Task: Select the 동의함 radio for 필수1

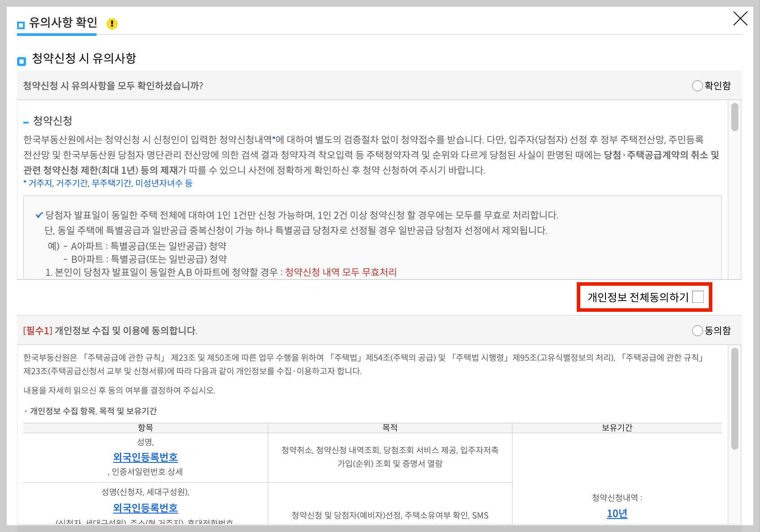Action: tap(697, 331)
